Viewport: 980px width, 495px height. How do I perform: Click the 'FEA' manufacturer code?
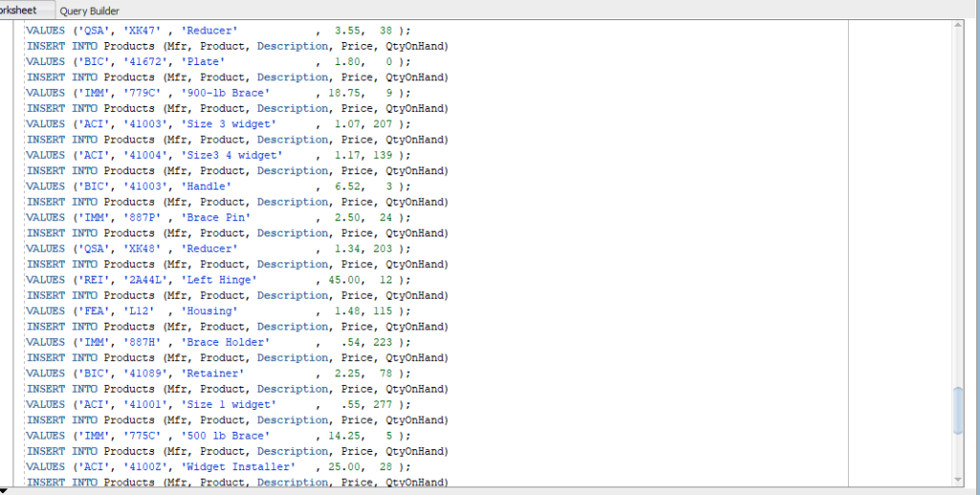click(94, 312)
